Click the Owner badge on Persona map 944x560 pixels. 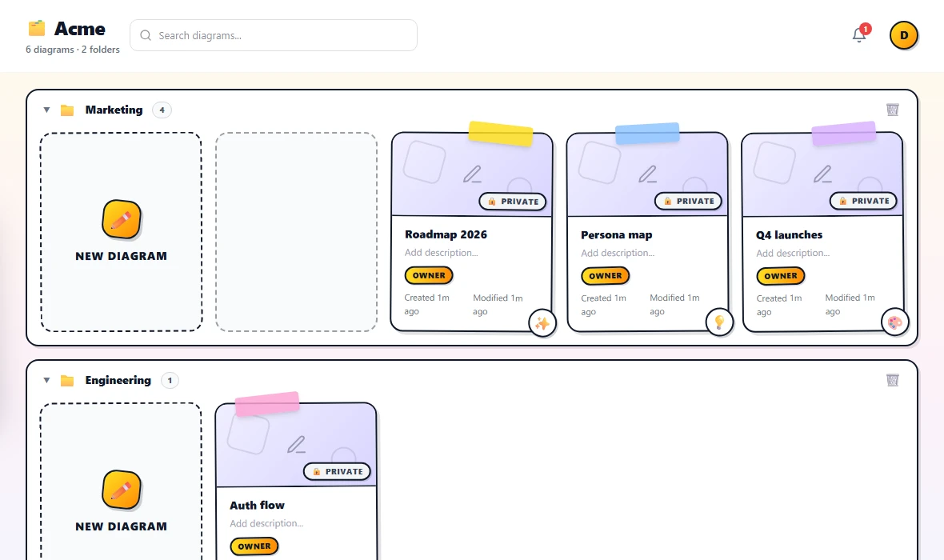point(605,276)
